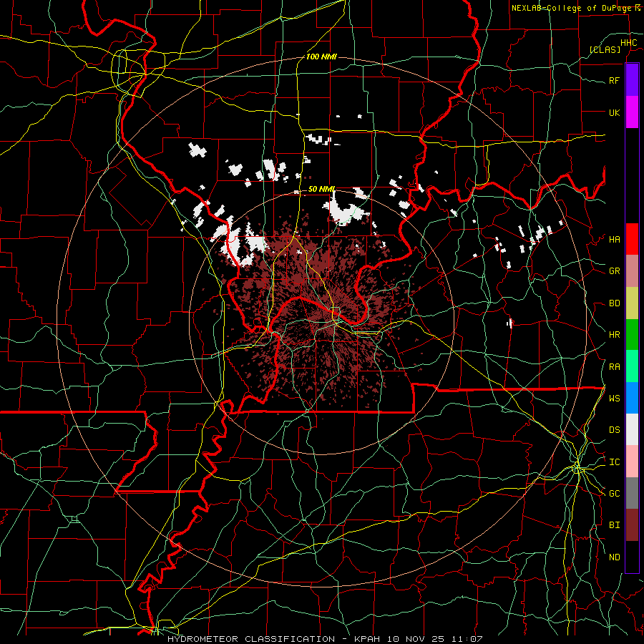The width and height of the screenshot is (644, 644).
Task: Click the HA legend label
Action: [x=615, y=240]
